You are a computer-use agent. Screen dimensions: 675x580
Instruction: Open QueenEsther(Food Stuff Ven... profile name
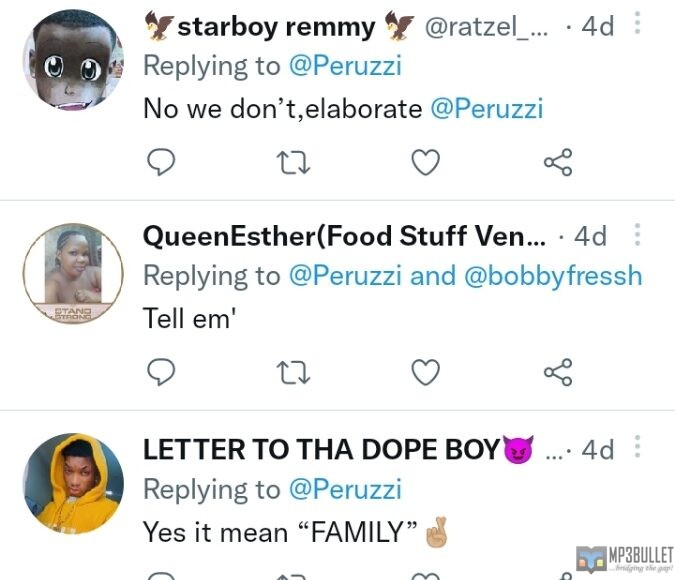(x=345, y=236)
